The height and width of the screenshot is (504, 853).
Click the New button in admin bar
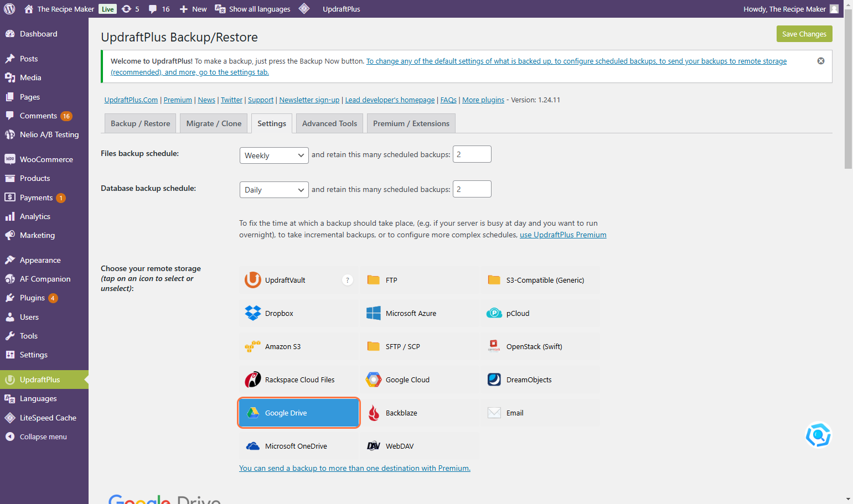[x=193, y=9]
